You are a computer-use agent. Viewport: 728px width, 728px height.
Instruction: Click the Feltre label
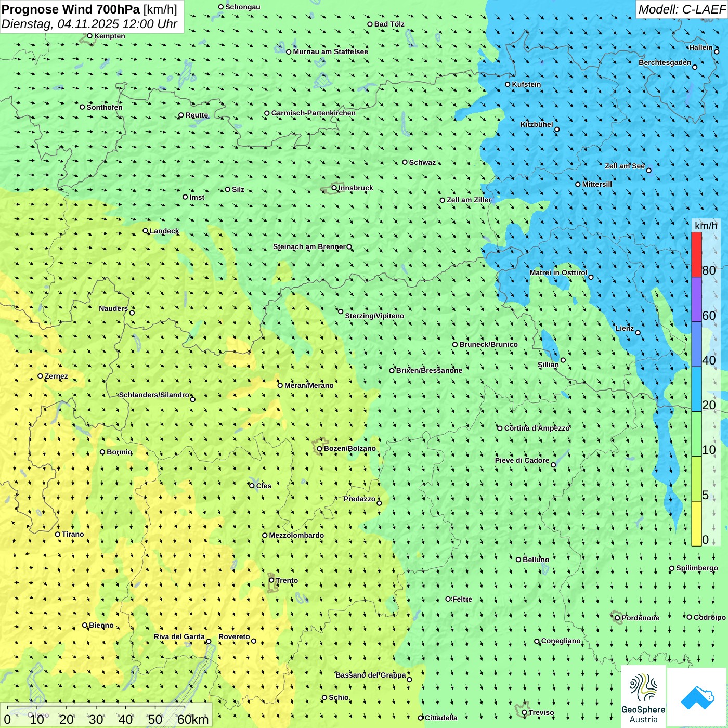coord(462,599)
